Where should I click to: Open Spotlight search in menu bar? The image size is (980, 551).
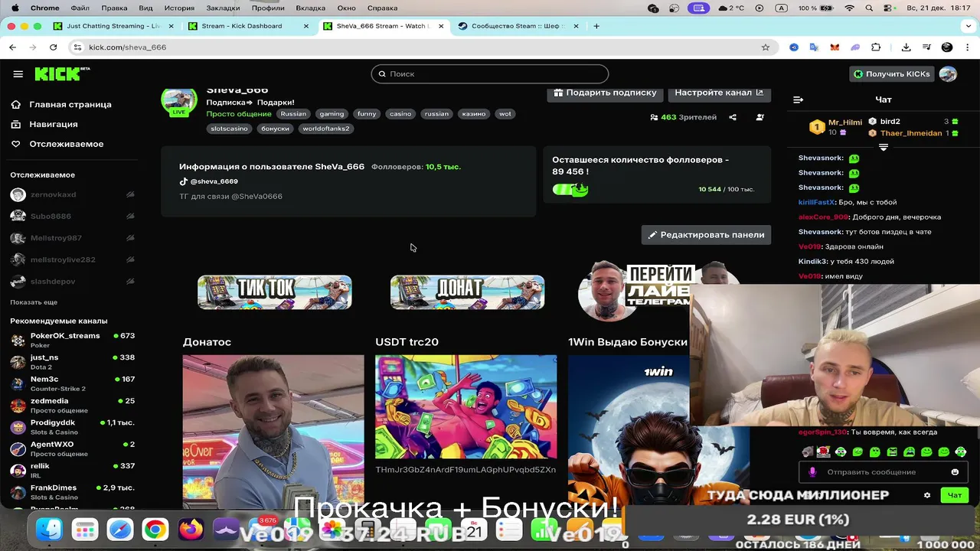click(x=870, y=8)
